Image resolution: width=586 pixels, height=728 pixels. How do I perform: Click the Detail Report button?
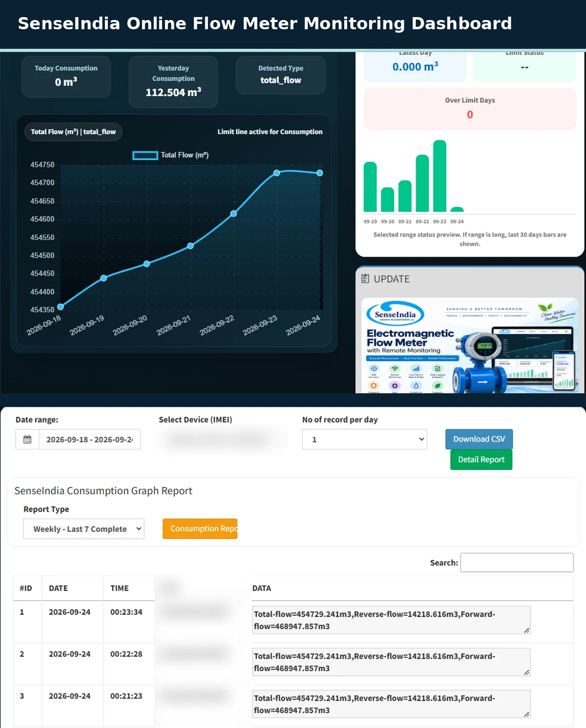click(x=481, y=460)
